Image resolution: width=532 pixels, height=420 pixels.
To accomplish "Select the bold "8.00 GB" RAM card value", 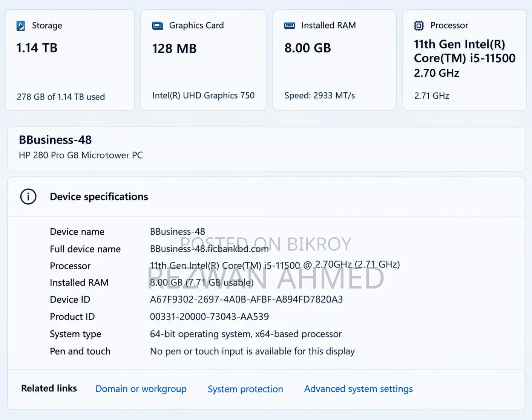I will tap(308, 48).
